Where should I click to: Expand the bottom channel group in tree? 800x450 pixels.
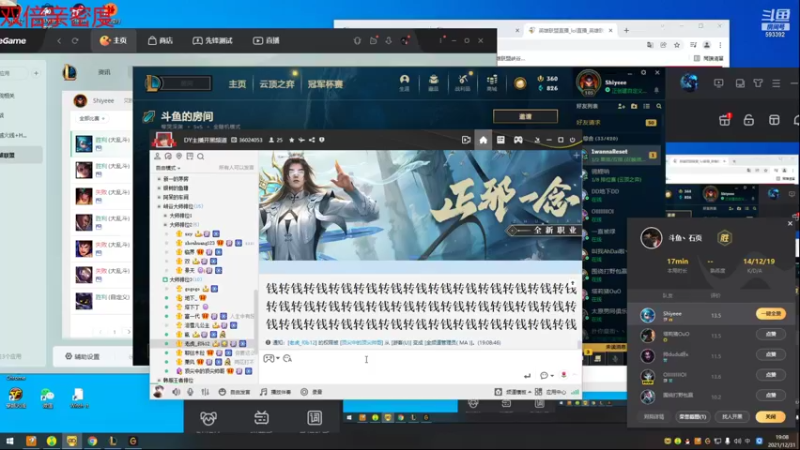coord(159,380)
